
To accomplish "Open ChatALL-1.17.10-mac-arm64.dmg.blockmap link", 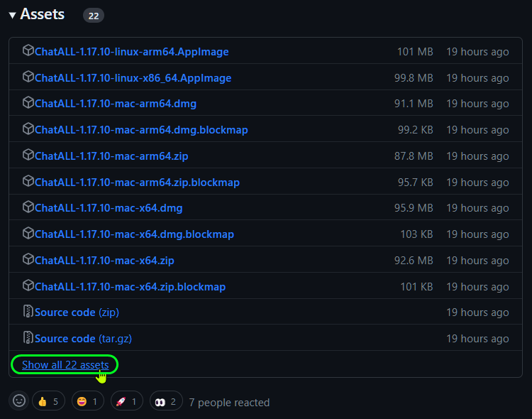I will (x=141, y=130).
